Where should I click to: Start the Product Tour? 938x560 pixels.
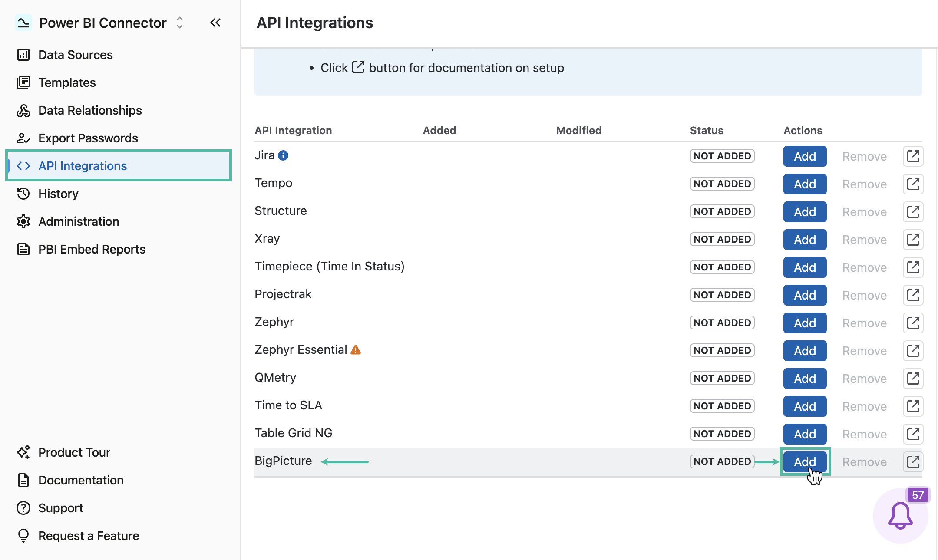(74, 452)
